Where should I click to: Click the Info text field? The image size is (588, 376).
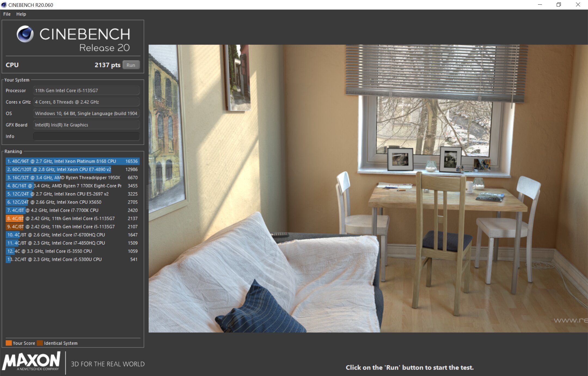point(86,136)
